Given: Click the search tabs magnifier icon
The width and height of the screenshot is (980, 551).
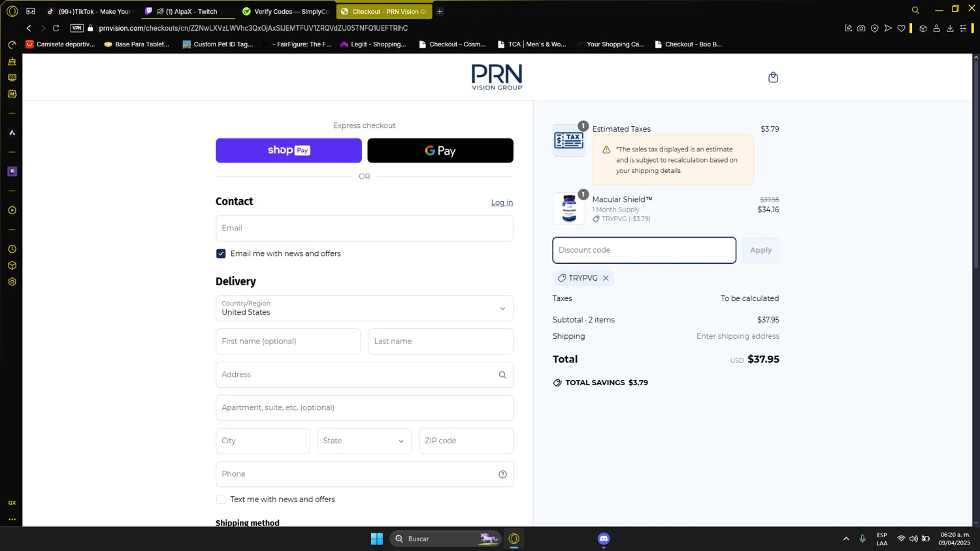Looking at the screenshot, I should point(915,10).
